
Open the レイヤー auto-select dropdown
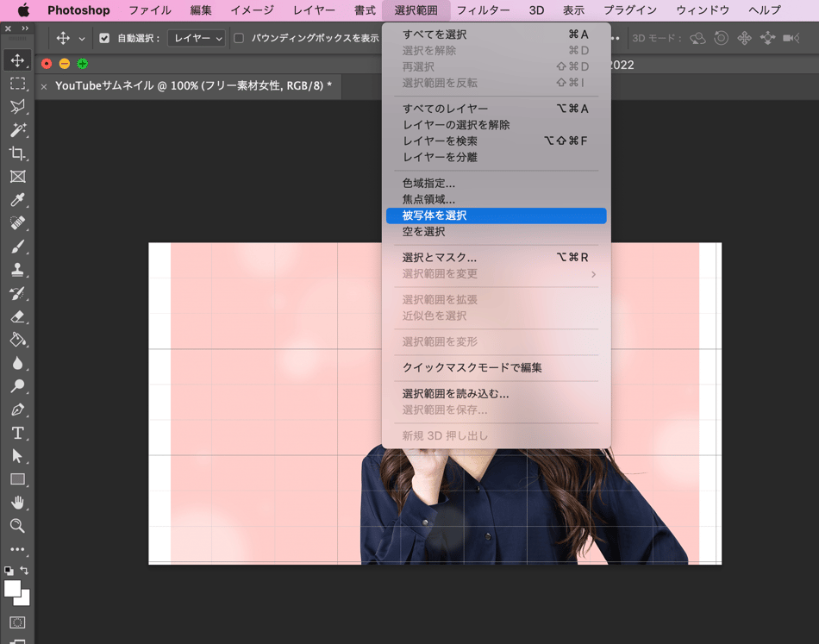point(196,38)
